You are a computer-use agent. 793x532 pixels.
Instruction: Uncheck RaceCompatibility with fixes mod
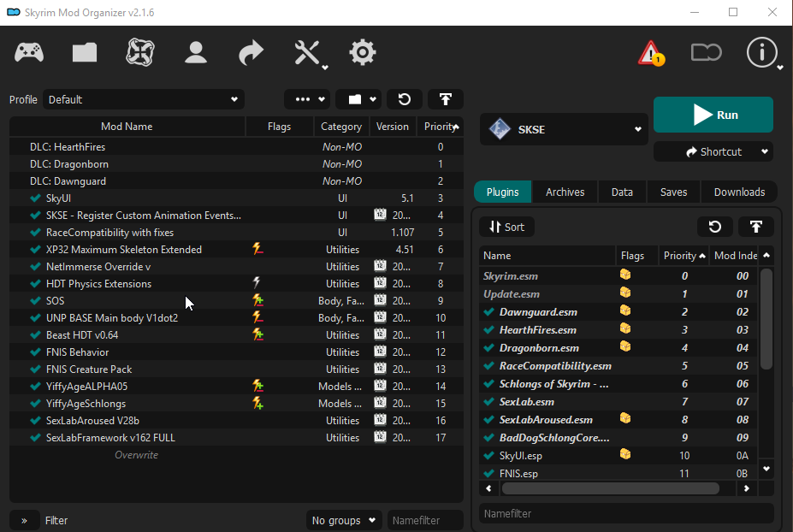pos(35,232)
